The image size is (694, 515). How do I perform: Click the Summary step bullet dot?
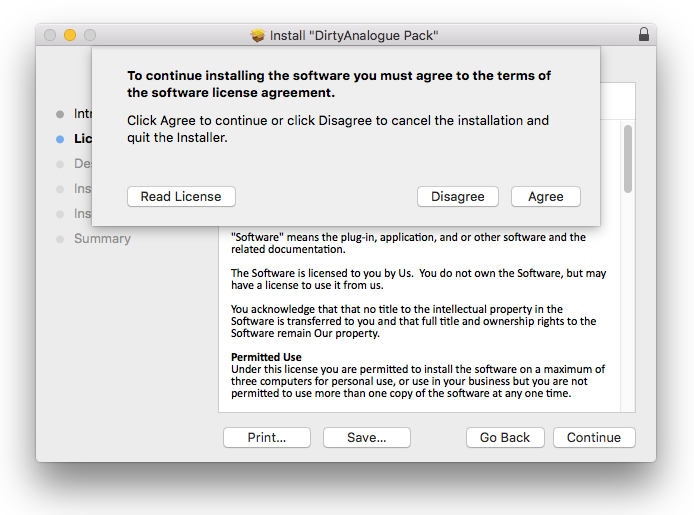(60, 239)
